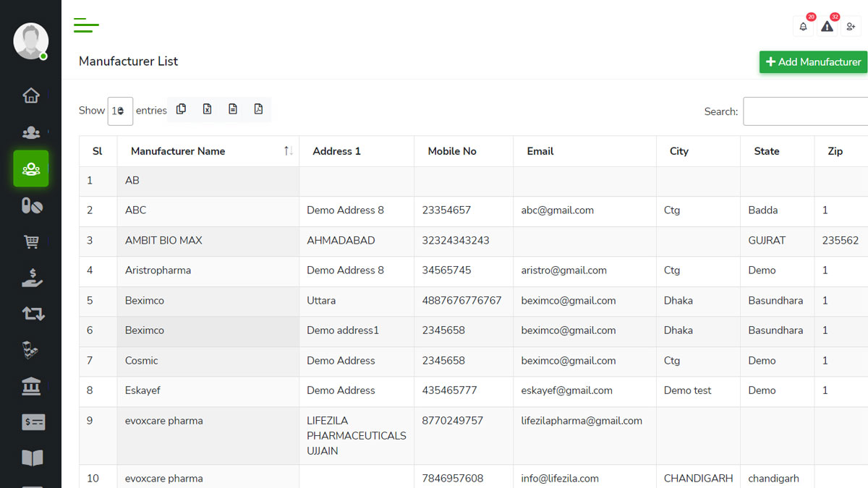Click the Add Manufacturer button
The height and width of the screenshot is (488, 868).
pyautogui.click(x=813, y=62)
